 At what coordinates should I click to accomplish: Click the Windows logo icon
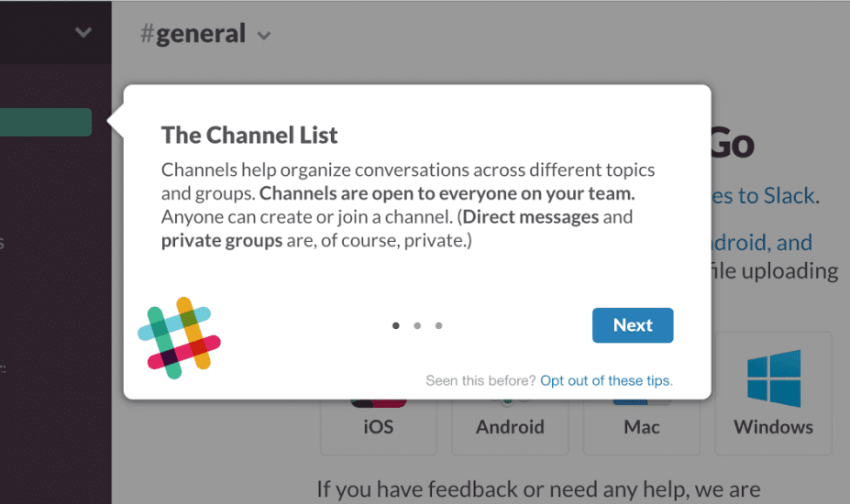773,378
